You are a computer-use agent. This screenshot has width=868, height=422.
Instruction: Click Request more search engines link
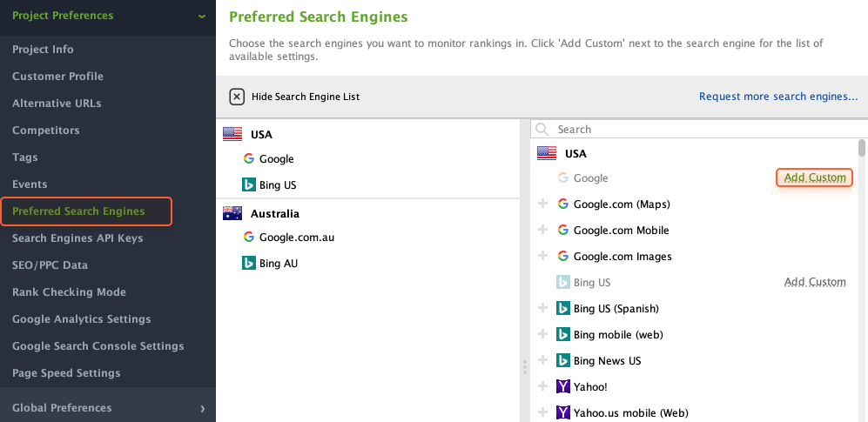coord(778,97)
